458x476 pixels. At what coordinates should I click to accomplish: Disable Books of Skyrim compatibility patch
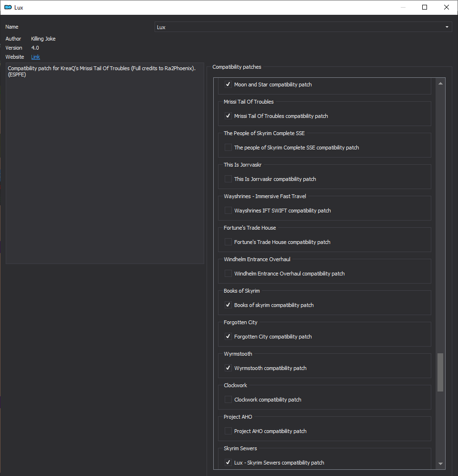(x=229, y=305)
